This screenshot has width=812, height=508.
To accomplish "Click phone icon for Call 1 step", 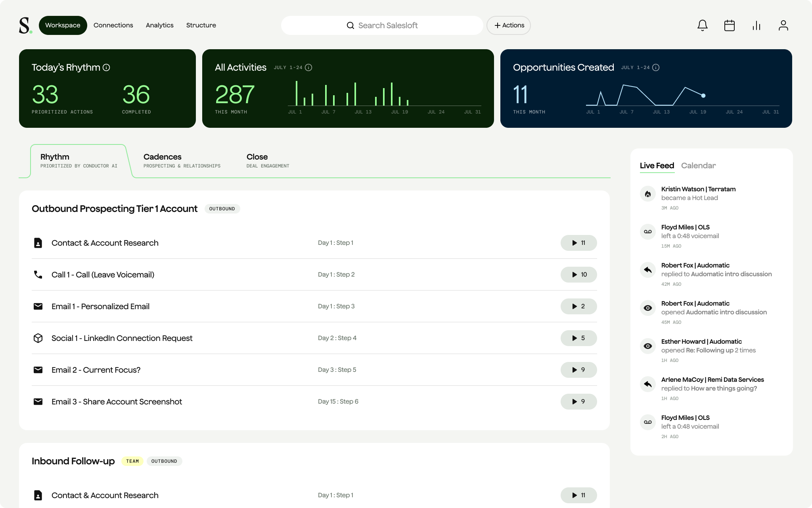I will [x=38, y=275].
